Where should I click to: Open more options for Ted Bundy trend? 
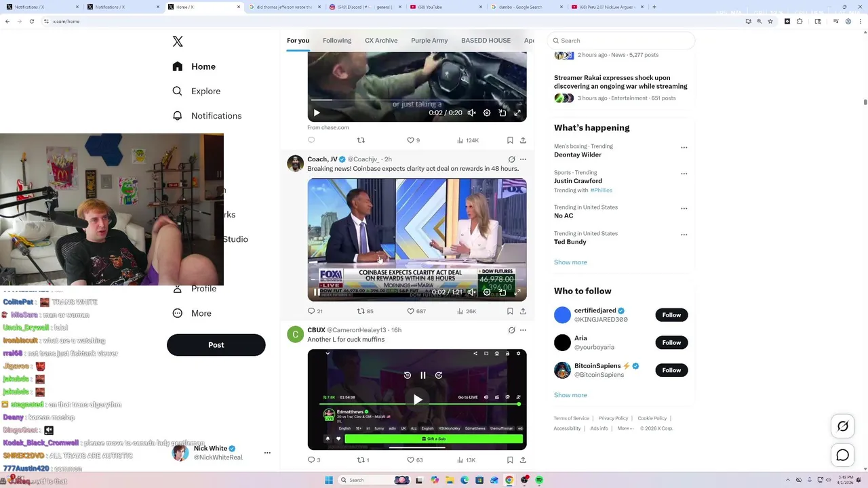tap(684, 235)
